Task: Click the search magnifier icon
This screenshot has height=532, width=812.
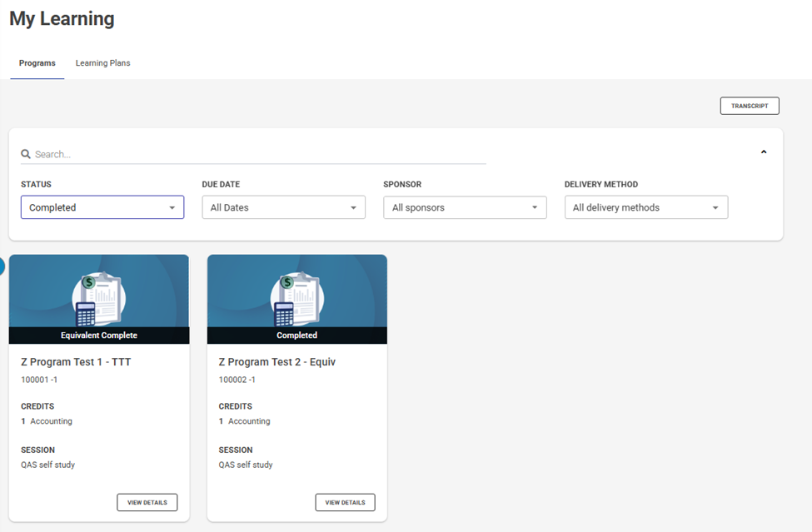Action: tap(26, 154)
